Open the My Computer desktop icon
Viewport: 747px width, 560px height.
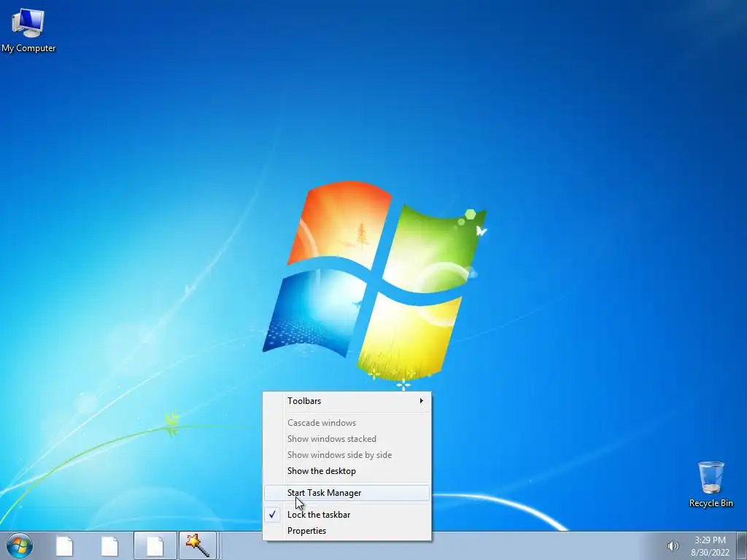click(x=28, y=29)
